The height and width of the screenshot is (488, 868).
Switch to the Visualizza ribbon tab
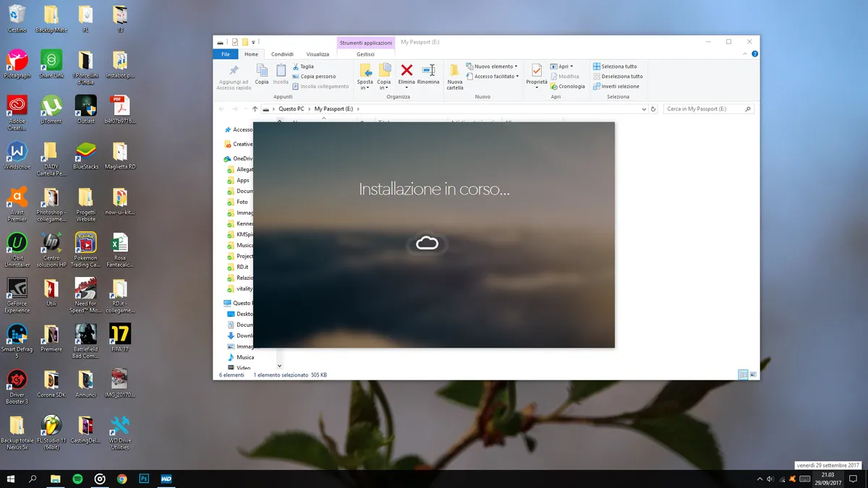pos(318,54)
